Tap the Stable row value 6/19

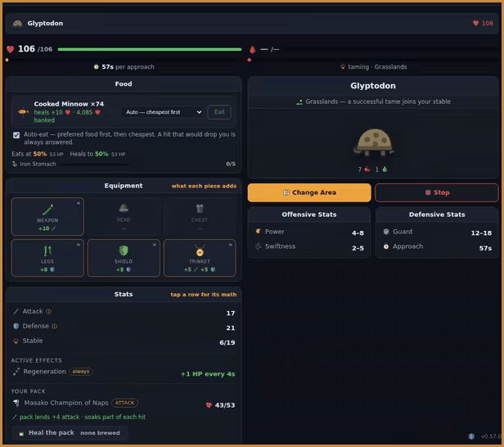(x=227, y=343)
